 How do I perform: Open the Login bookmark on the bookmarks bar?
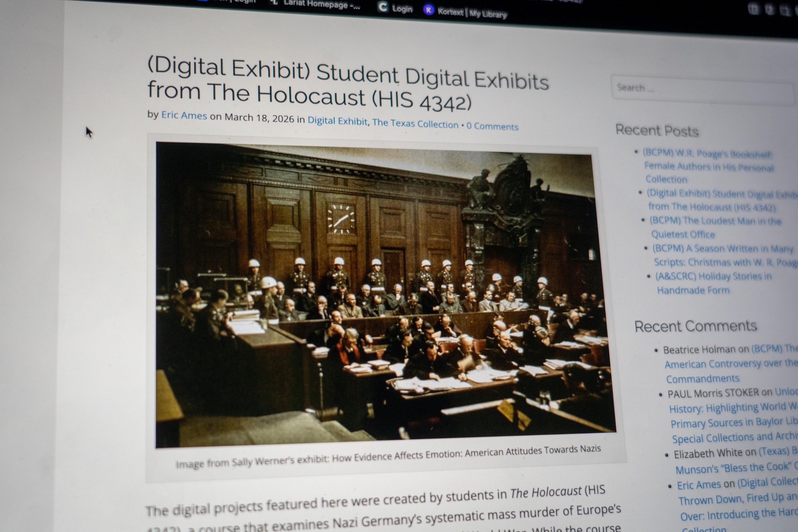pyautogui.click(x=402, y=8)
